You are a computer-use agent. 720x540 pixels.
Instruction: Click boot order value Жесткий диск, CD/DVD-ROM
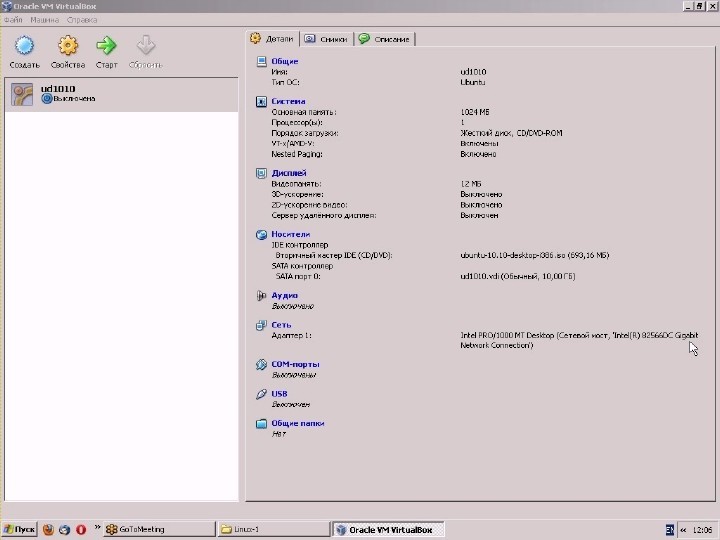(x=511, y=133)
